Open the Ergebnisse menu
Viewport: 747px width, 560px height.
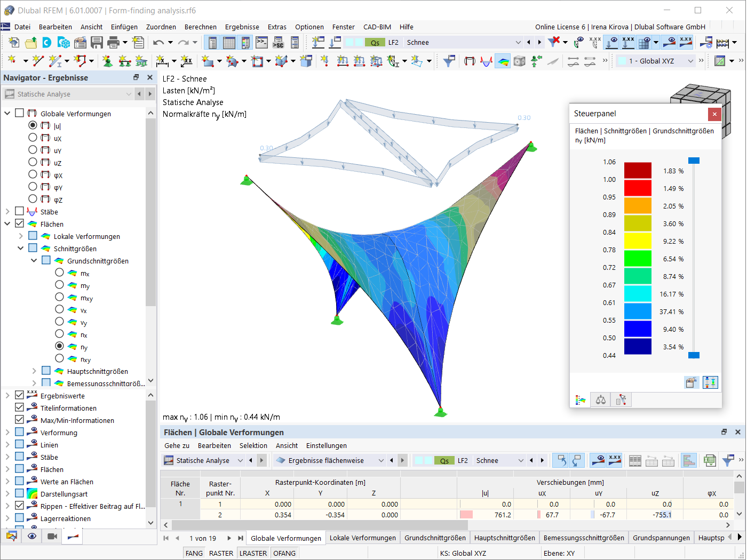(242, 27)
